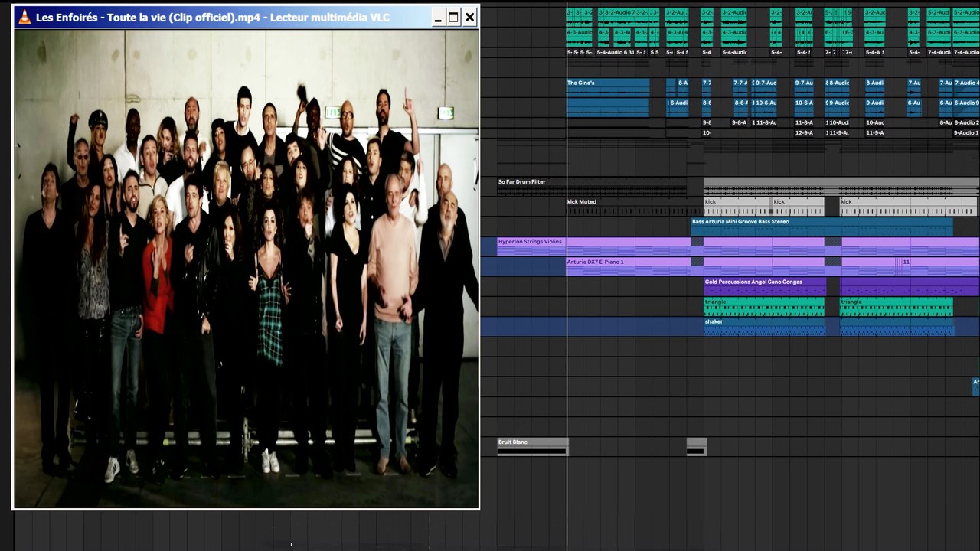Minimize the VLC media player window
Viewport: 980px width, 551px height.
(x=438, y=17)
